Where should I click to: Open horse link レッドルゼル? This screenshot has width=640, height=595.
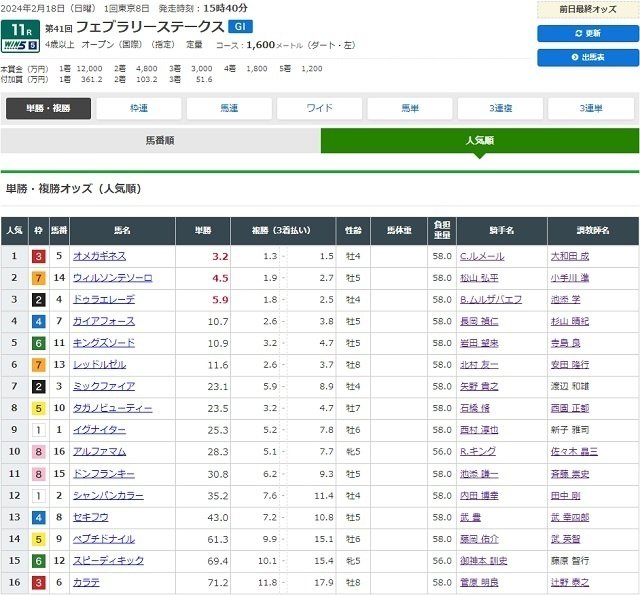coord(100,364)
